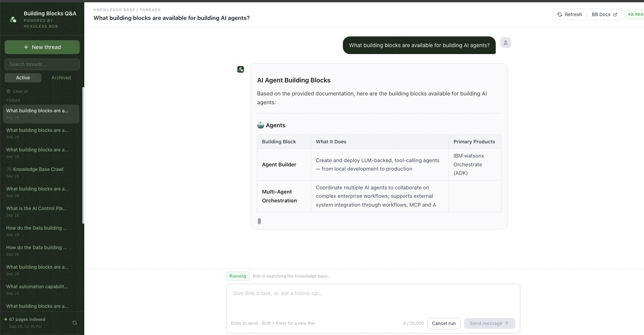Click the robot emoji next to Agents heading
The image size is (644, 335).
pos(261,125)
